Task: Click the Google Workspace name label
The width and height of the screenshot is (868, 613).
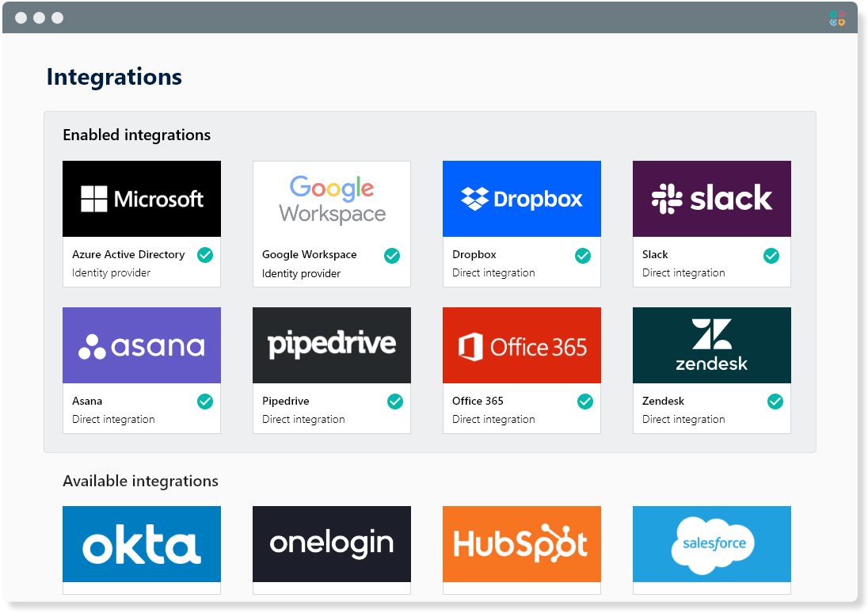Action: click(x=310, y=254)
